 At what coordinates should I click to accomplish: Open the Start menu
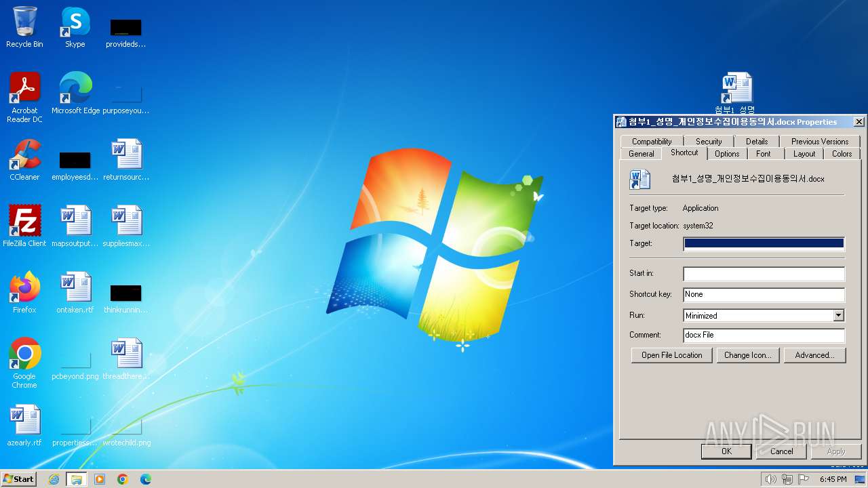pyautogui.click(x=19, y=479)
